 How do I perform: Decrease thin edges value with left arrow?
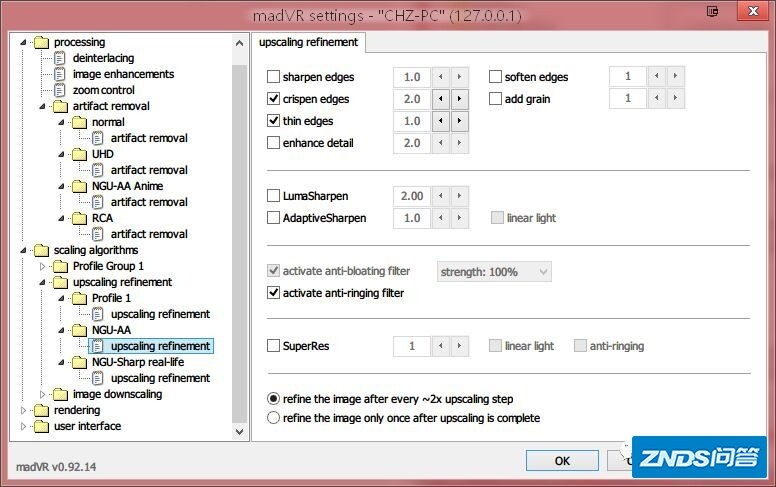tap(440, 121)
